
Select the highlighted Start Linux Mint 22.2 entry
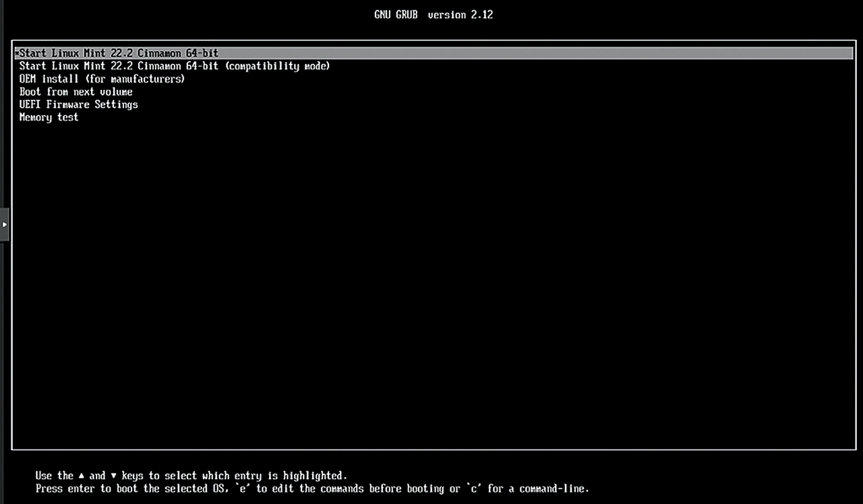pyautogui.click(x=119, y=53)
